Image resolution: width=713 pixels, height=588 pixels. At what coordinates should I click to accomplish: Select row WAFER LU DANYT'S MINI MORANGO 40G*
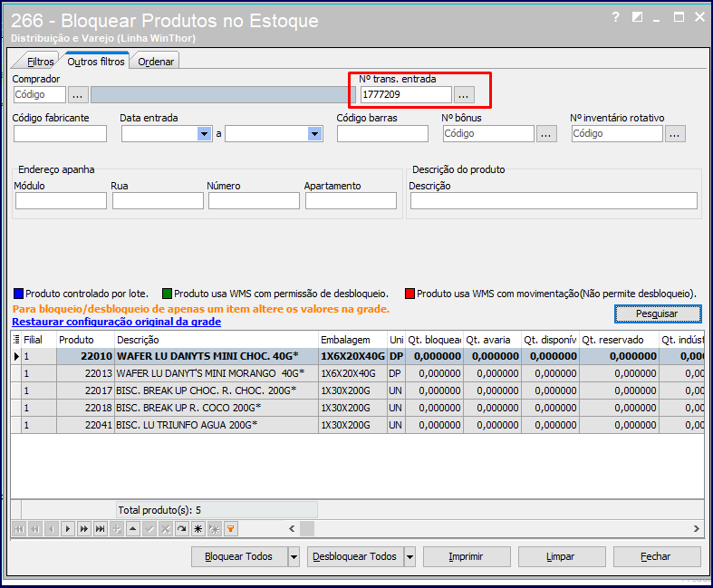click(x=358, y=373)
